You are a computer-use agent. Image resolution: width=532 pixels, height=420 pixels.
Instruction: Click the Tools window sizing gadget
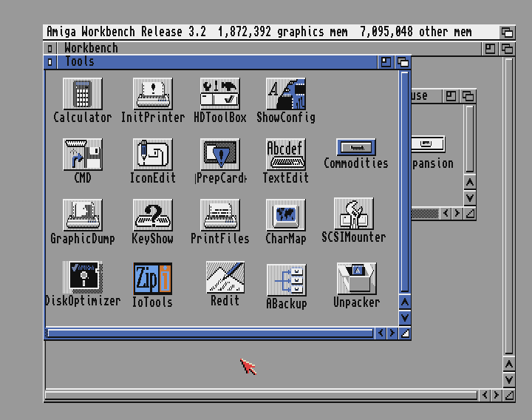405,333
